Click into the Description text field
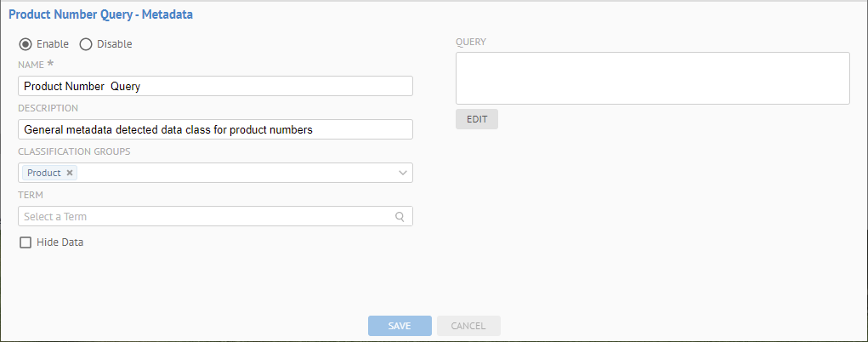The image size is (868, 342). pos(214,129)
